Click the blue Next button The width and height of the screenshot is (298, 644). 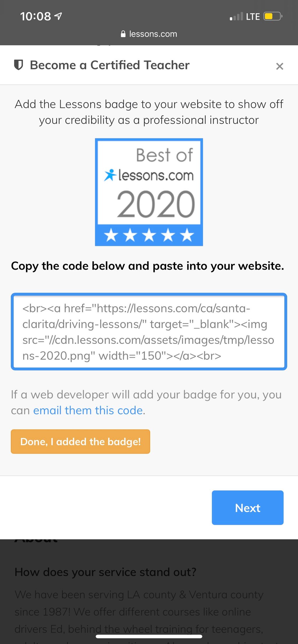click(x=248, y=508)
